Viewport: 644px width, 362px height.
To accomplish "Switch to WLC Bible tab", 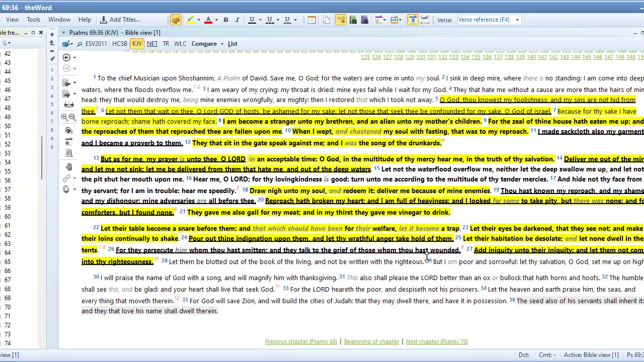I will (x=180, y=44).
